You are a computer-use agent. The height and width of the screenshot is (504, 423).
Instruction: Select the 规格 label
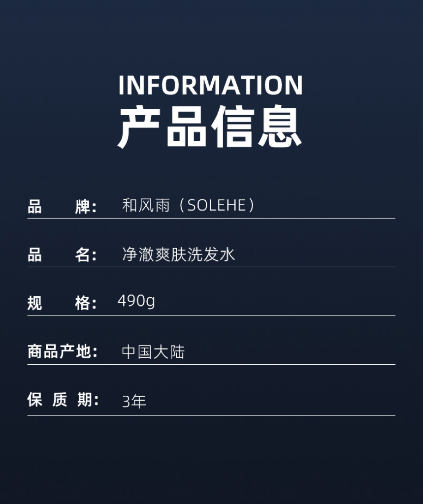(62, 303)
